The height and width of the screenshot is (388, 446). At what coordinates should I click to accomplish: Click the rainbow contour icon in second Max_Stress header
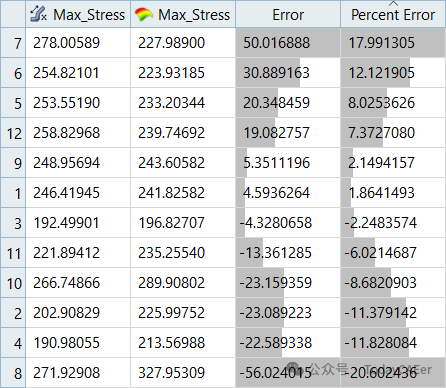144,14
